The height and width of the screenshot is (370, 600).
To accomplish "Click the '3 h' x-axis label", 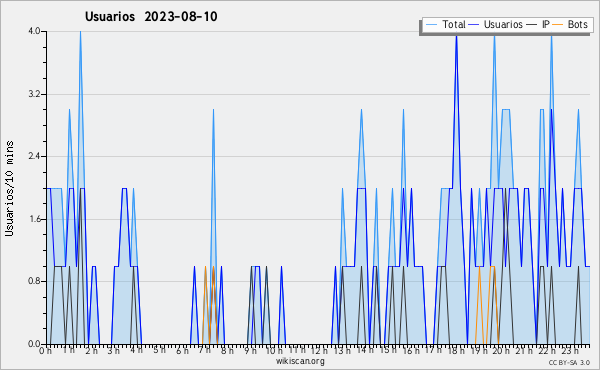I will click(x=113, y=351).
